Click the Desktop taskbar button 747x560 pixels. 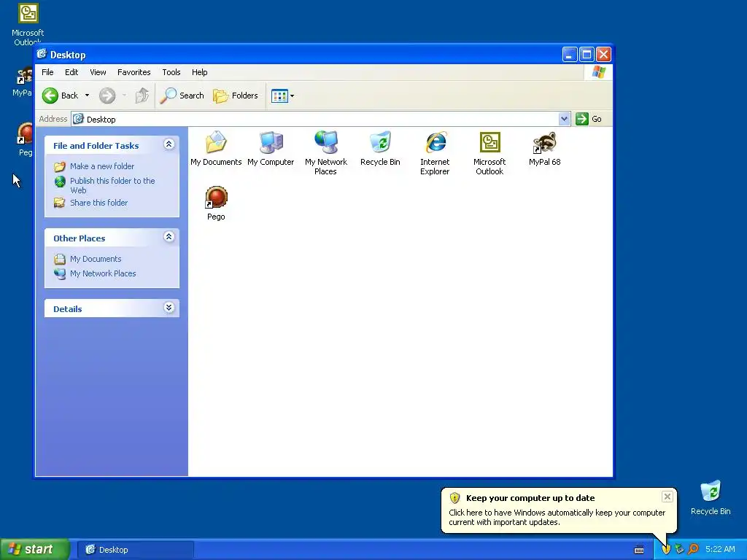click(135, 550)
